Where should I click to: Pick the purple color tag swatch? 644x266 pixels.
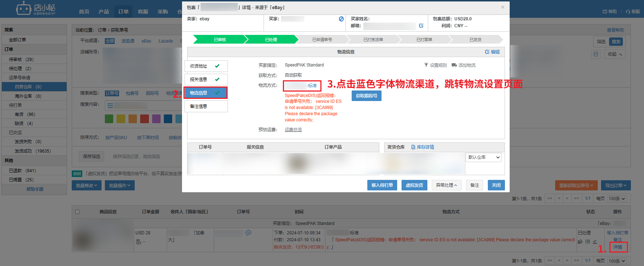coord(156,119)
